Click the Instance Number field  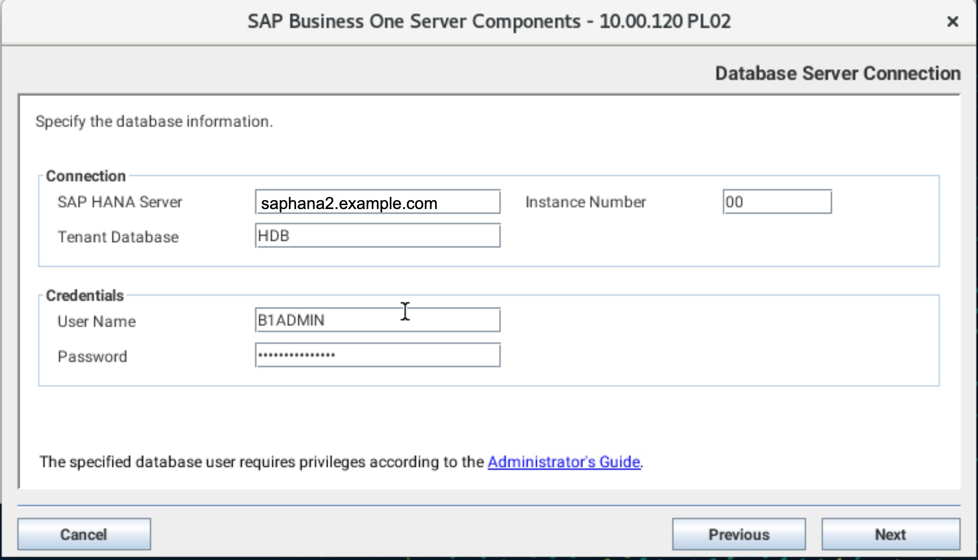(777, 202)
